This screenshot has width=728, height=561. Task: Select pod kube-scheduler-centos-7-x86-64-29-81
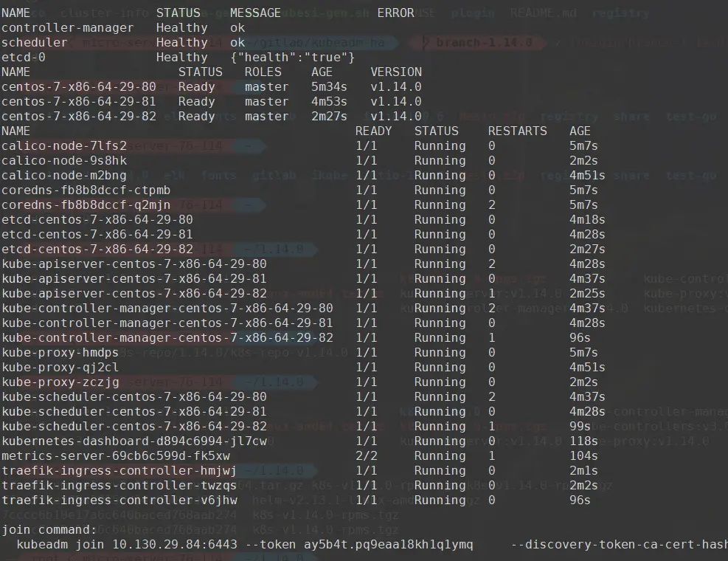pyautogui.click(x=134, y=412)
